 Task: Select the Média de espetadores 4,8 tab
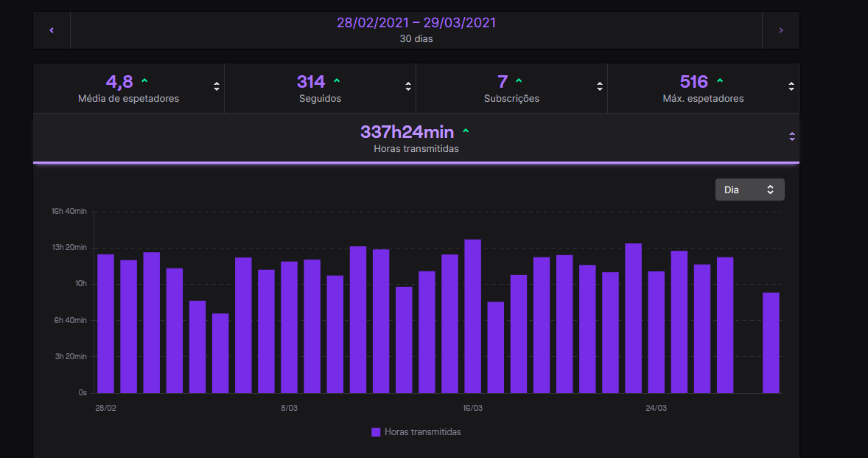coord(128,89)
